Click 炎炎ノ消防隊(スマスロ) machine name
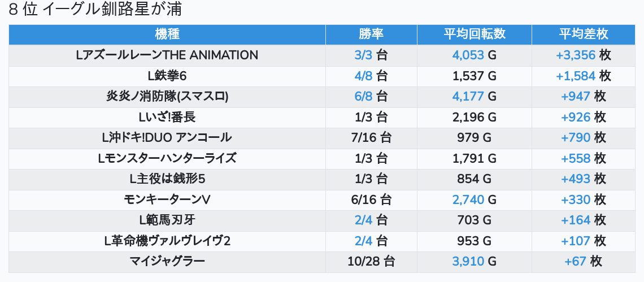This screenshot has height=282, width=644. click(167, 97)
